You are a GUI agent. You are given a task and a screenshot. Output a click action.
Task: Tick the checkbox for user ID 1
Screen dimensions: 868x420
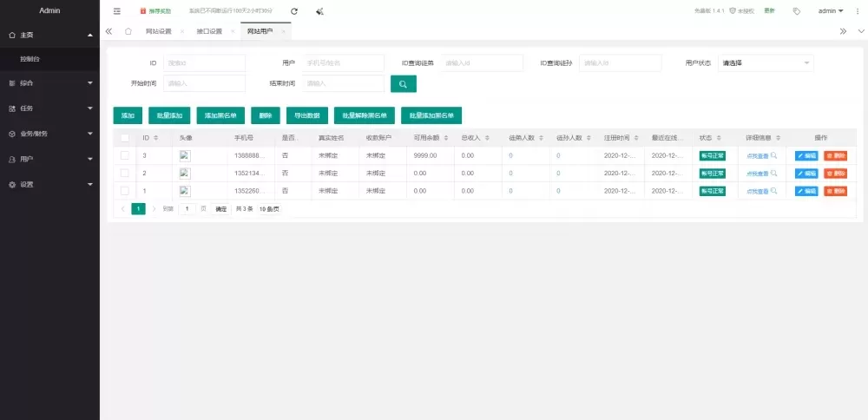(124, 191)
